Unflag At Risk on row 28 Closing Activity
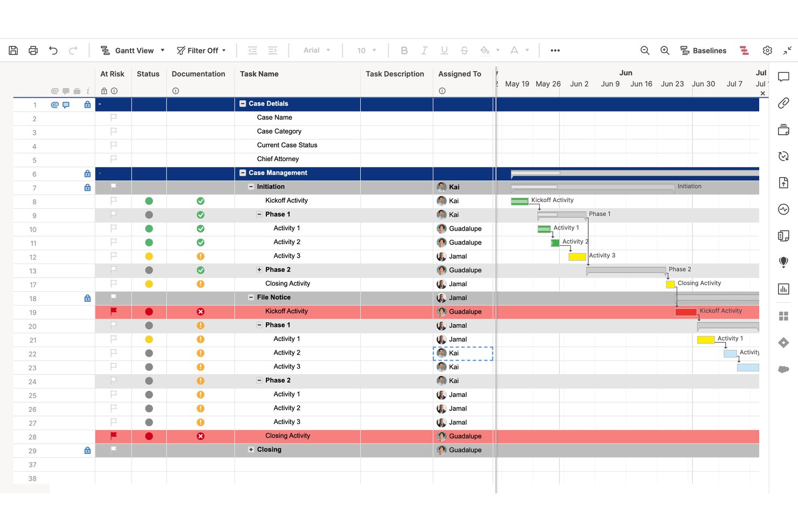Image resolution: width=798 pixels, height=532 pixels. 114,436
